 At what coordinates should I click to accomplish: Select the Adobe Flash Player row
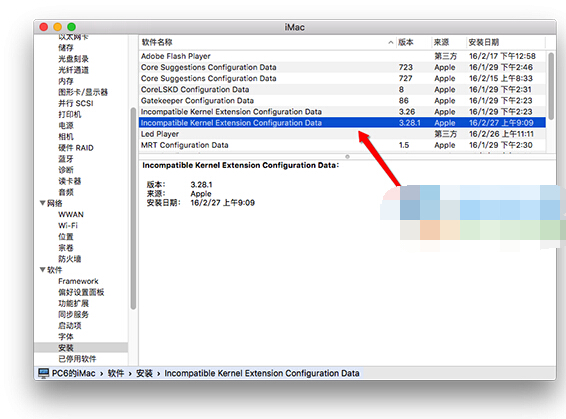click(342, 56)
